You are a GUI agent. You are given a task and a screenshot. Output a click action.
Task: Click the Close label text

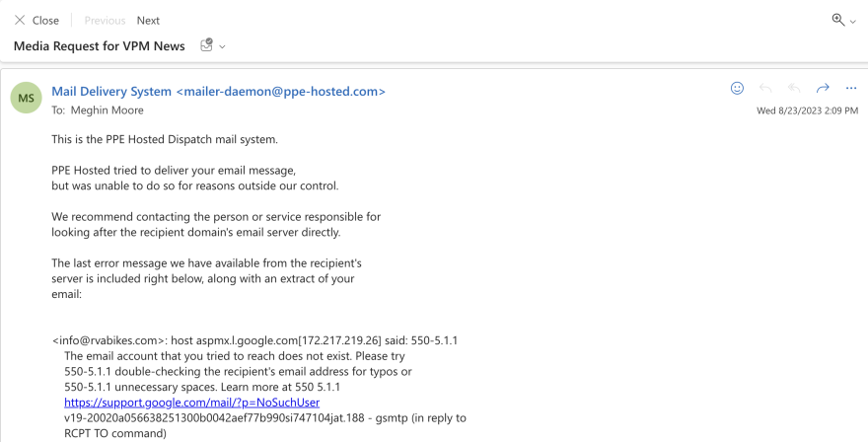pos(45,20)
